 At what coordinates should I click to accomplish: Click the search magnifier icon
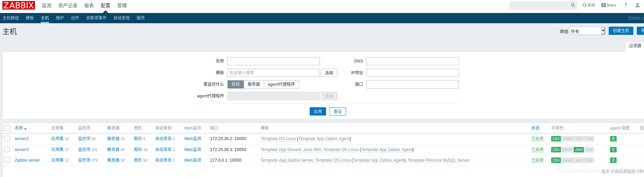[573, 5]
